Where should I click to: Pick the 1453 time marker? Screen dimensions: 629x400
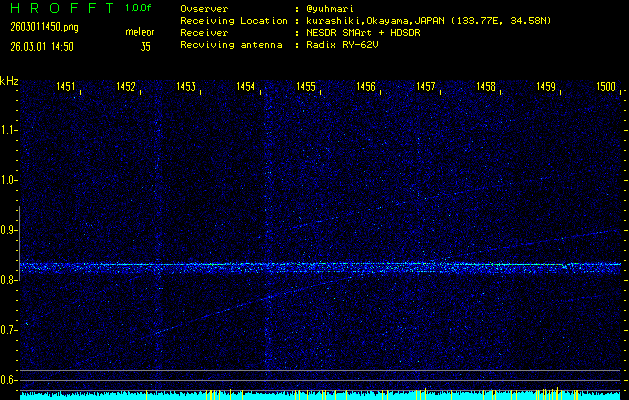186,86
